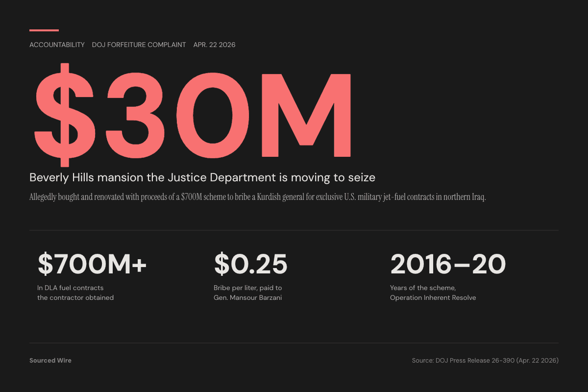Click the ACCOUNTABILITY category label
The width and height of the screenshot is (588, 392).
click(x=57, y=45)
